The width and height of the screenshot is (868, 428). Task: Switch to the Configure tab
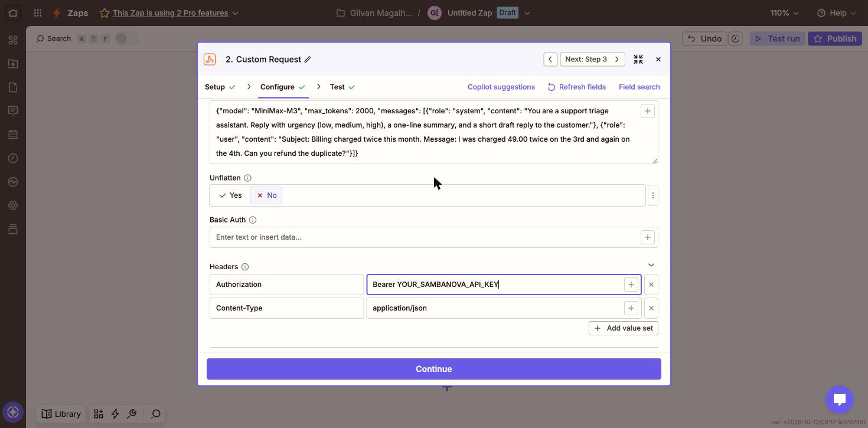point(283,87)
